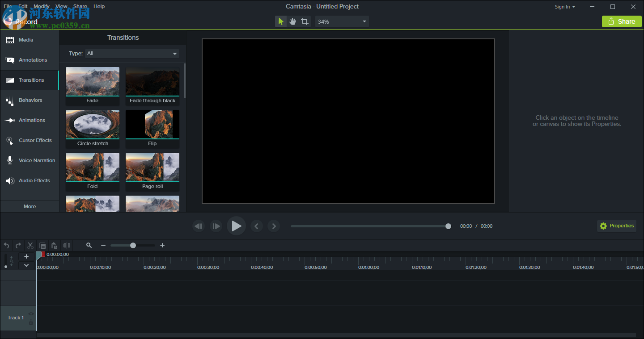Switch to the Behaviors panel
This screenshot has height=339, width=644.
pyautogui.click(x=30, y=100)
